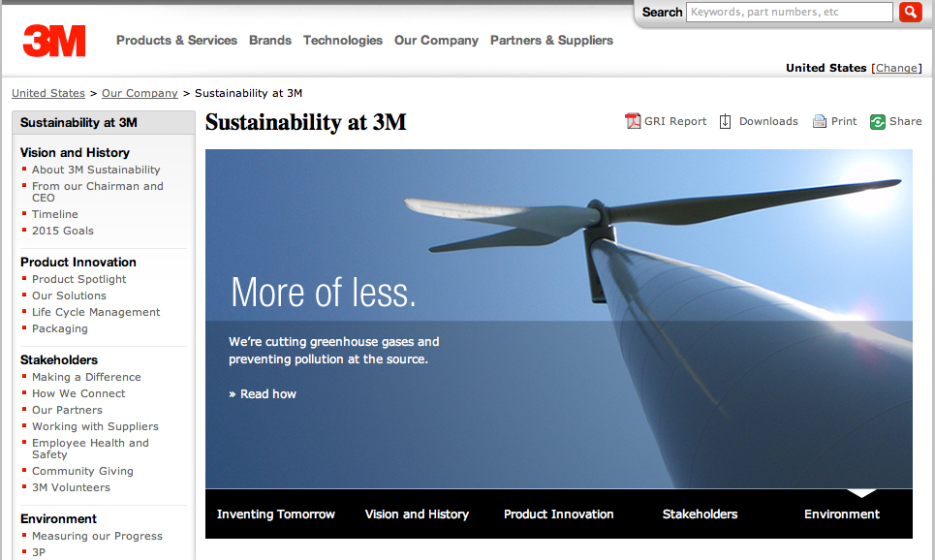
Task: Click the green Share icon
Action: pos(877,121)
